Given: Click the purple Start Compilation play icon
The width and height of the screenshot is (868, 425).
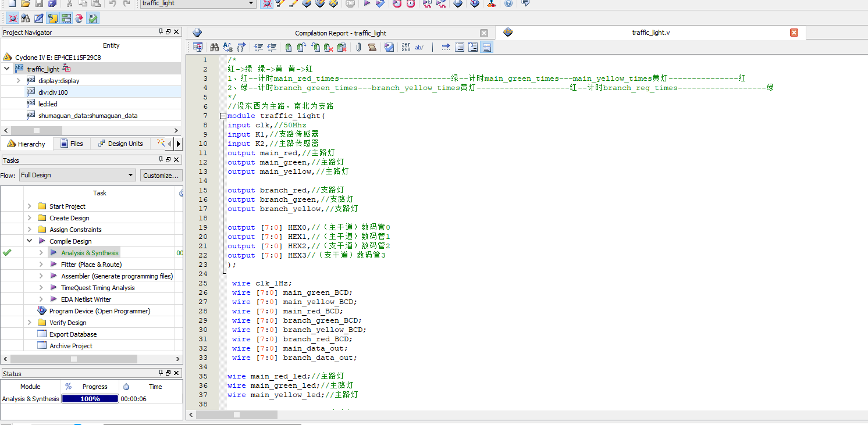Looking at the screenshot, I should click(367, 3).
